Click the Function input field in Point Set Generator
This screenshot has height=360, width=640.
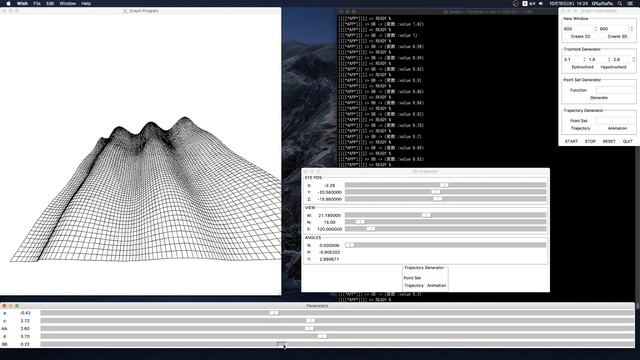click(615, 90)
